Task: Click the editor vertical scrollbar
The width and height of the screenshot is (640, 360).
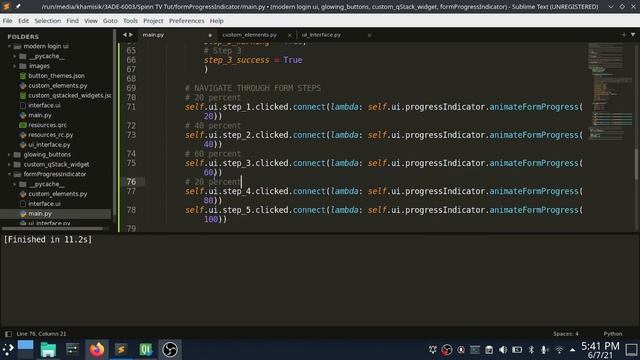Action: tap(636, 164)
